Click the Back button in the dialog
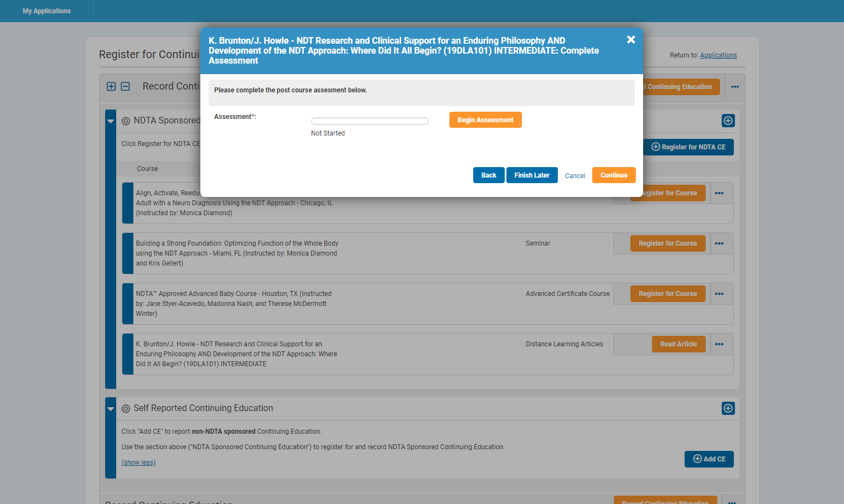 [489, 175]
